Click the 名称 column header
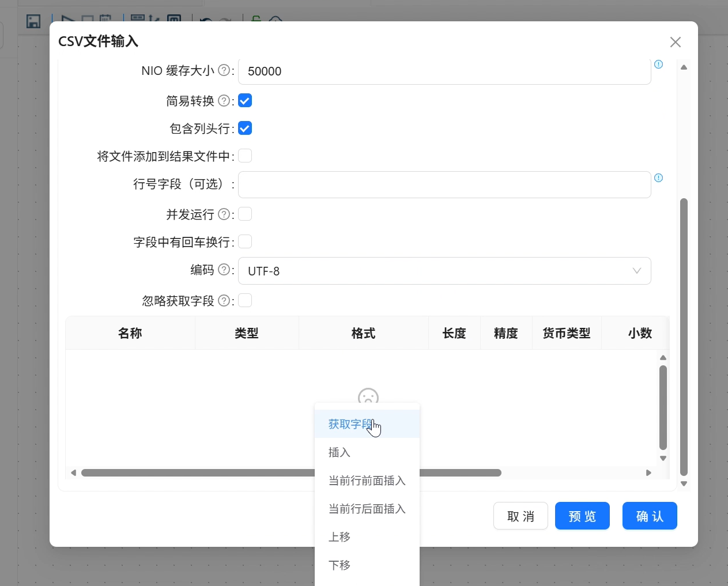The image size is (728, 586). coord(130,333)
